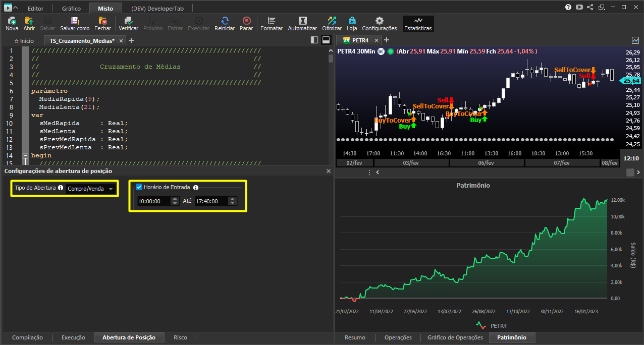Click the share icon in title bar

pos(591,7)
